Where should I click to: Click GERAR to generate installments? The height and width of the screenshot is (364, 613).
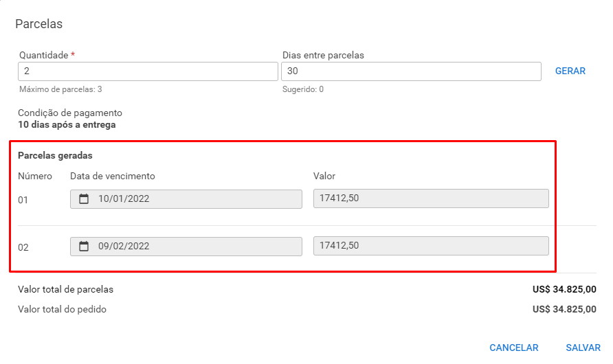[x=570, y=71]
